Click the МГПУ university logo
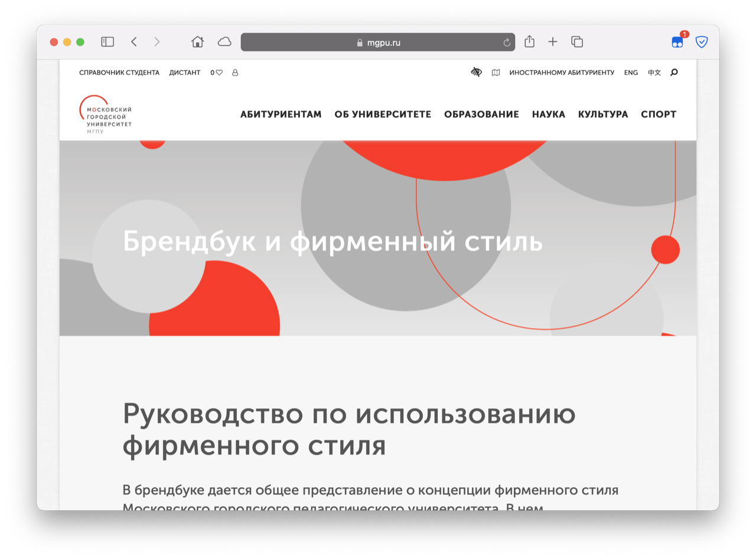Screen dimensions: 756x559 106,115
